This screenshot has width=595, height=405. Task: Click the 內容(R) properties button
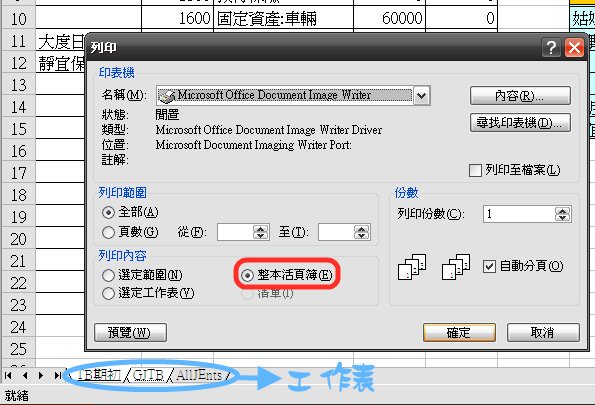coord(520,96)
